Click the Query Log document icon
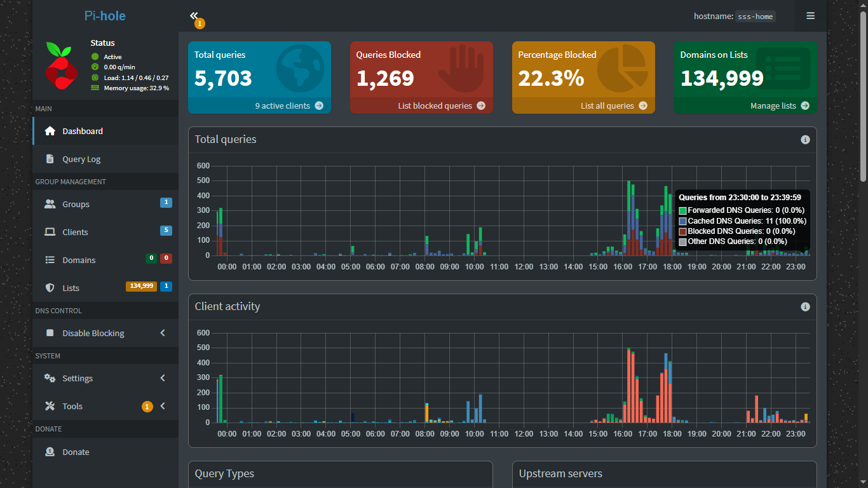This screenshot has width=868, height=488. click(x=50, y=159)
